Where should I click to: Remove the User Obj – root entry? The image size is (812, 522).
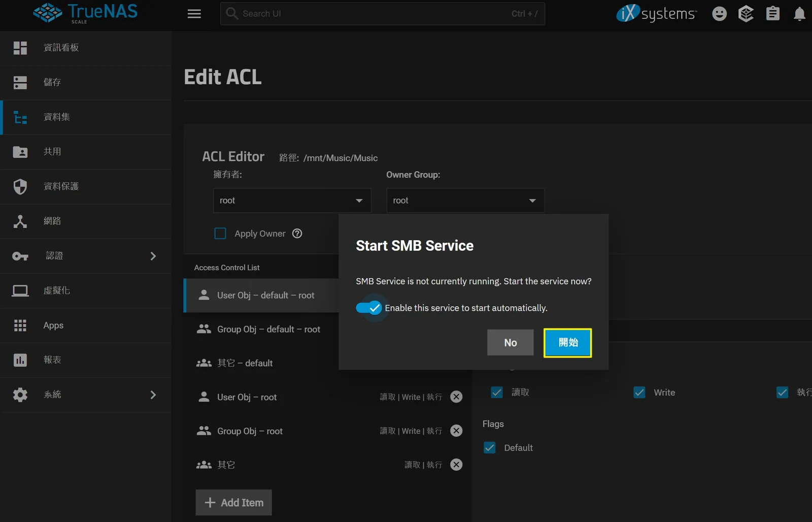coord(456,397)
